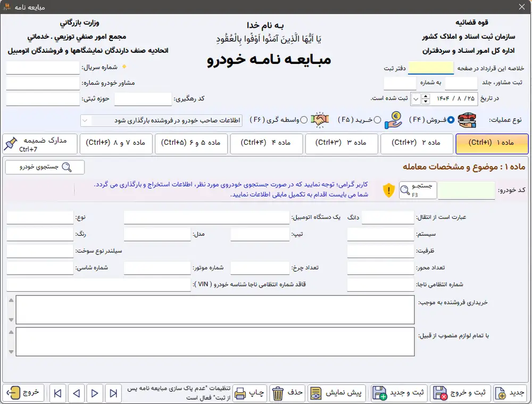Select the purchase (خرید F5) radio option
Viewport: 532px width, 404px height.
tap(377, 120)
